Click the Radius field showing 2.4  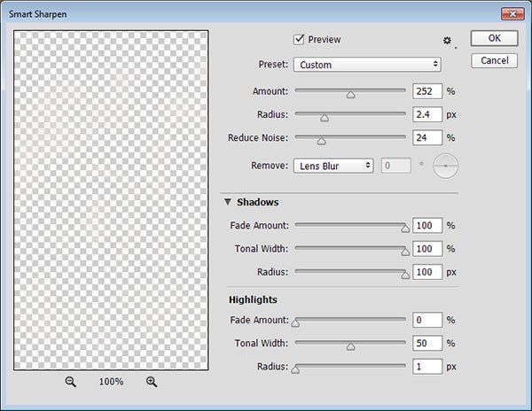(427, 114)
